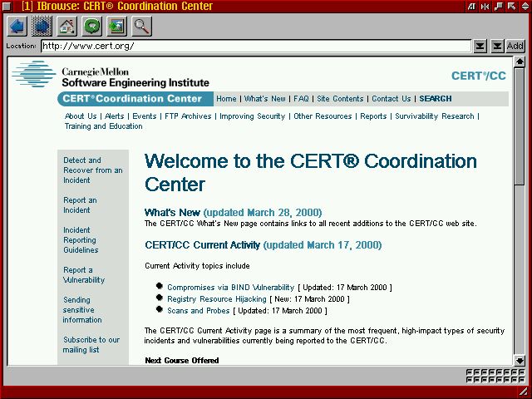Click the Carnegie Mellon SEI logo
The height and width of the screenshot is (399, 532).
[x=111, y=74]
